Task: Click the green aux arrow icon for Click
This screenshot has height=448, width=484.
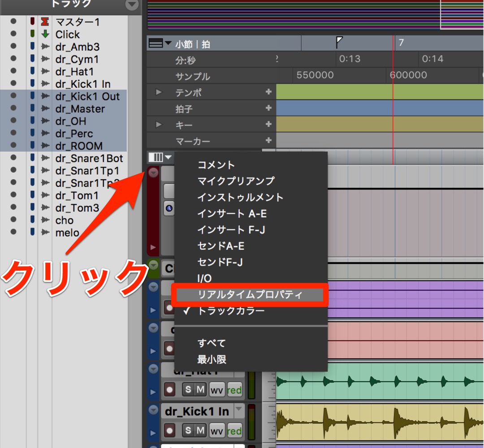Action: tap(45, 34)
